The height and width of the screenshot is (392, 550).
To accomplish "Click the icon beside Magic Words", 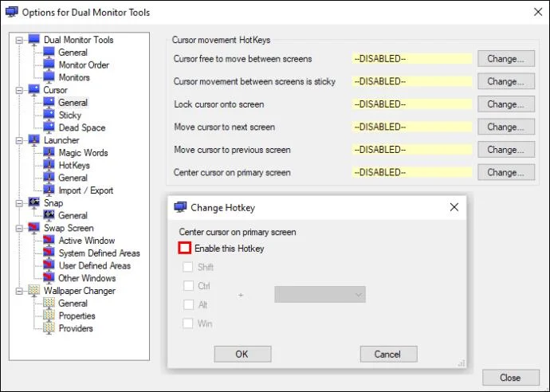I will tap(49, 152).
